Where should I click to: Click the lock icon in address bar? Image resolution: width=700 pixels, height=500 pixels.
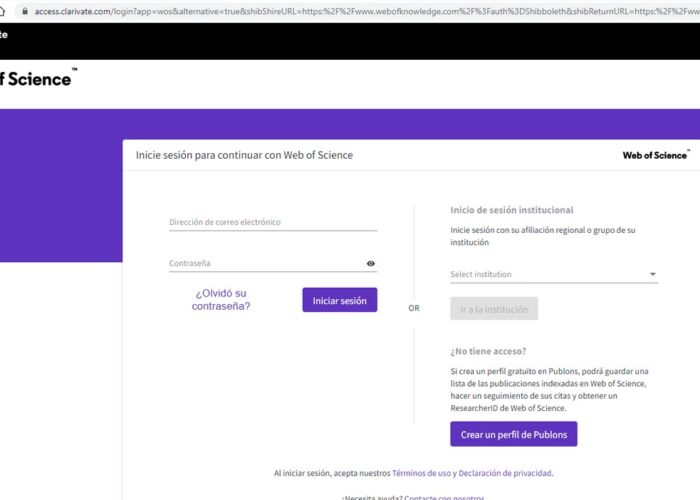pyautogui.click(x=25, y=11)
